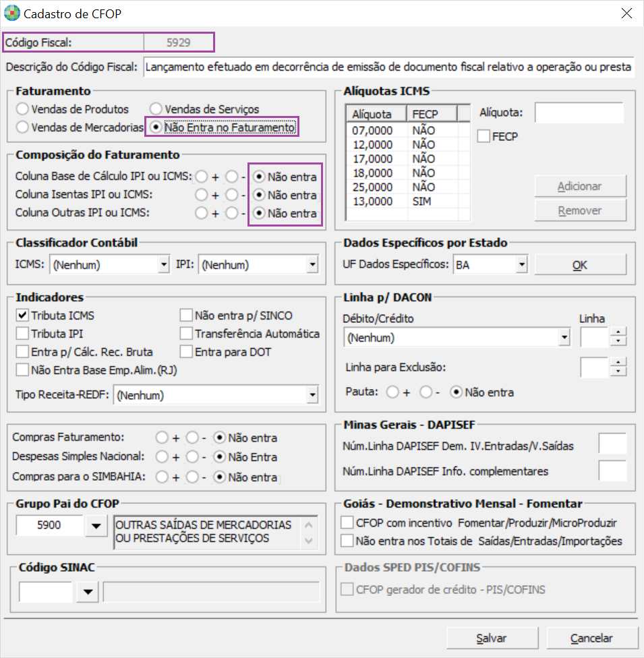Set Coluna Isentas IPI ou ICMS to minus
Image resolution: width=644 pixels, height=658 pixels.
pos(232,195)
